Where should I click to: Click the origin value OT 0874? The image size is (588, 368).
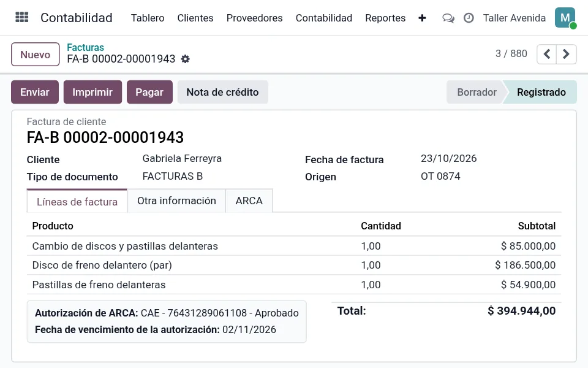pyautogui.click(x=440, y=176)
